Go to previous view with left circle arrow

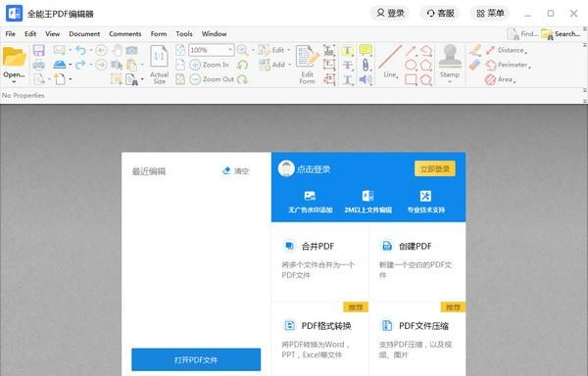click(101, 50)
